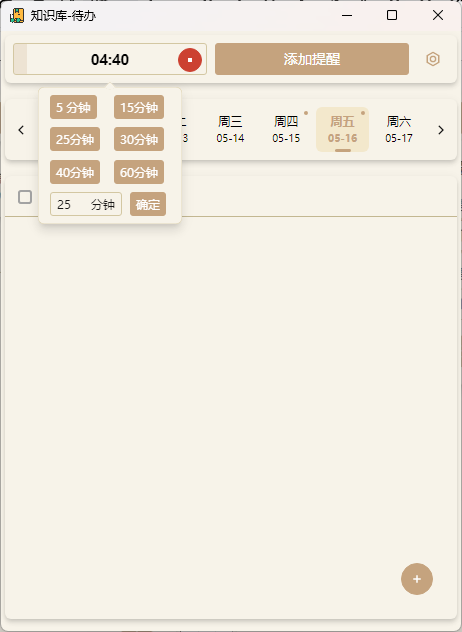
Task: Choose the 15分钟 preset
Action: (139, 107)
